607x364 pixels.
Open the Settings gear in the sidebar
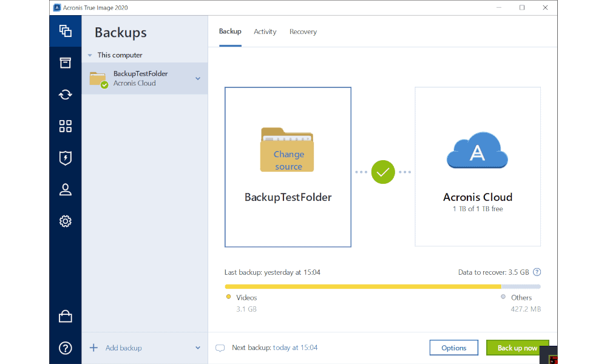coord(66,221)
